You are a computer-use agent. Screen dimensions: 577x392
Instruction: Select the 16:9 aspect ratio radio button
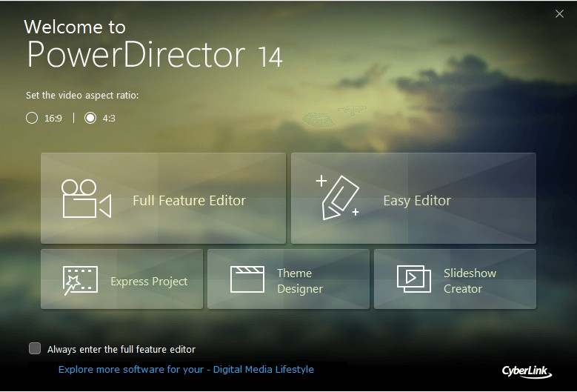click(32, 118)
